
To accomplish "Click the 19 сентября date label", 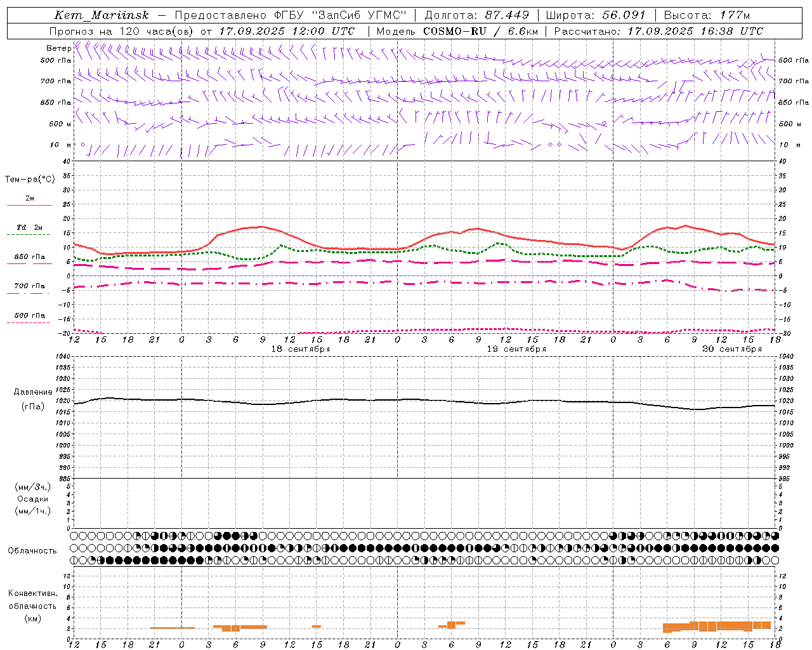I will (x=516, y=349).
